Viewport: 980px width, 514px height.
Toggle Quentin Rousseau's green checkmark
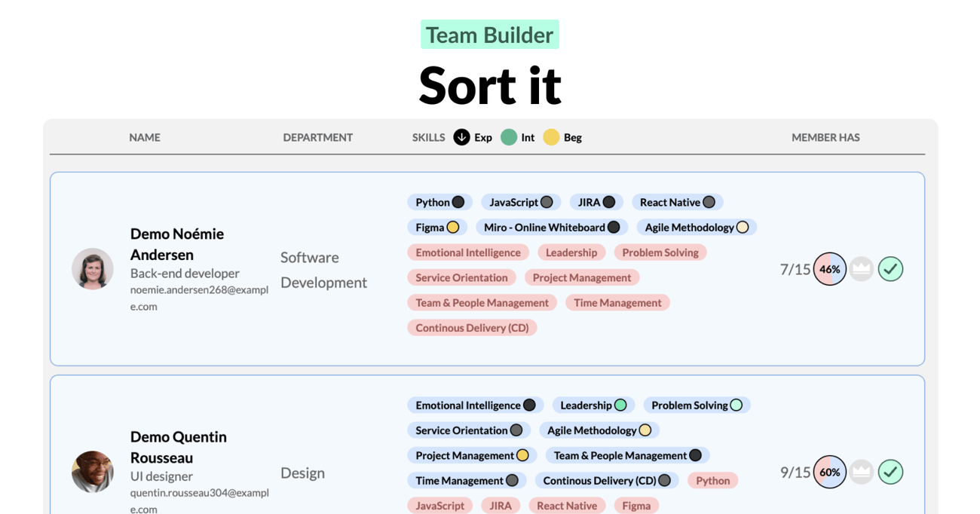click(890, 472)
